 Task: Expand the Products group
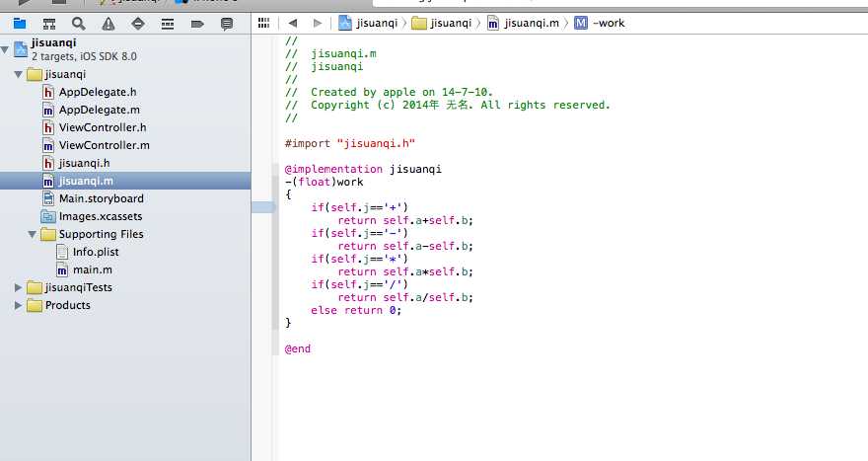click(x=19, y=305)
